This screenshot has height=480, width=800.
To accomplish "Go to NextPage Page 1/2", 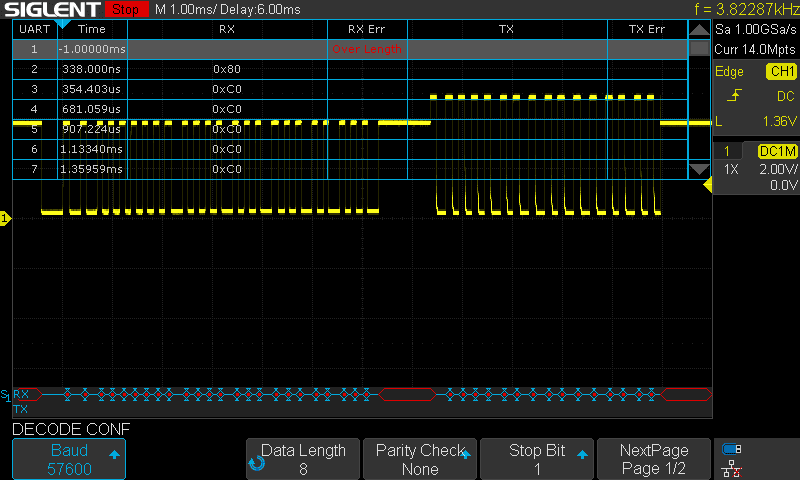I will click(655, 459).
